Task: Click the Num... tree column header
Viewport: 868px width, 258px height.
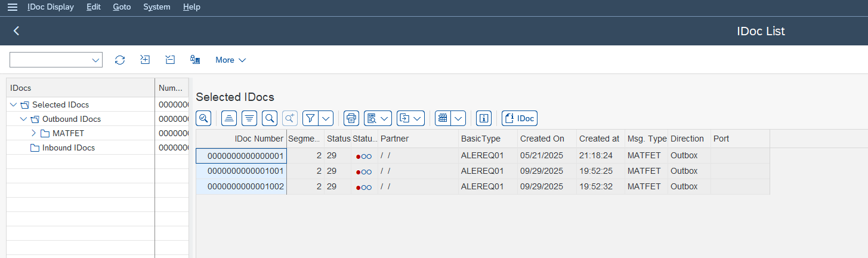Action: click(x=172, y=88)
